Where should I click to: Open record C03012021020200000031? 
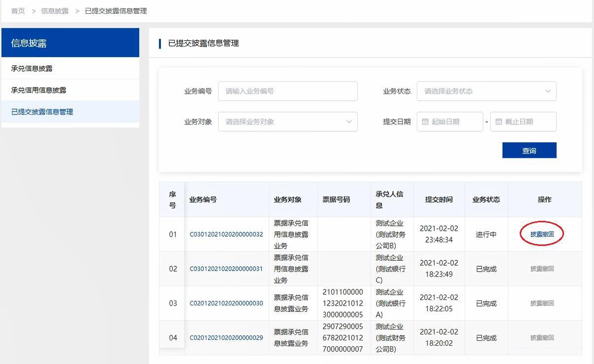[226, 269]
